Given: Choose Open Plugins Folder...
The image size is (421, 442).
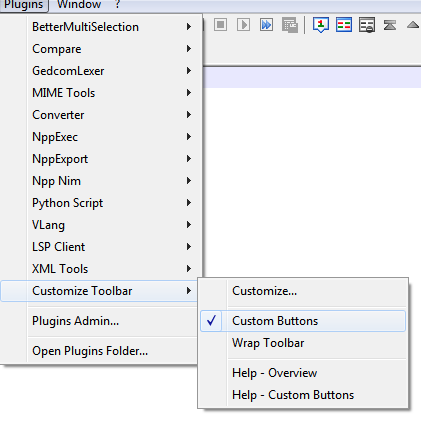Looking at the screenshot, I should tap(99, 351).
